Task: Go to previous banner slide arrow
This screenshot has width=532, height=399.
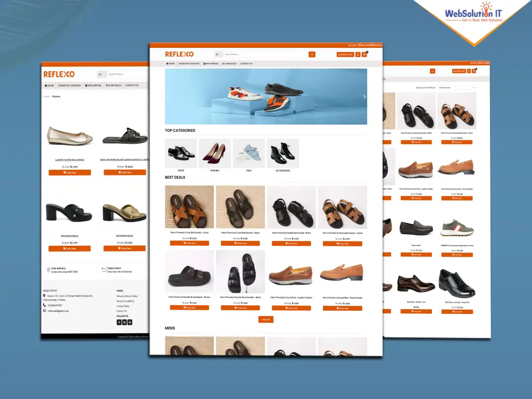Action: (x=167, y=96)
